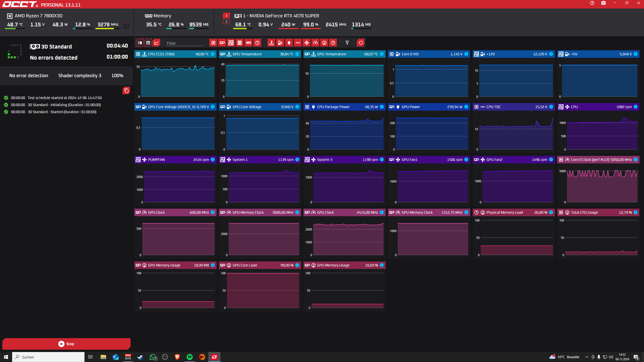The width and height of the screenshot is (644, 362).
Task: Click the help question mark in title bar
Action: [592, 3]
